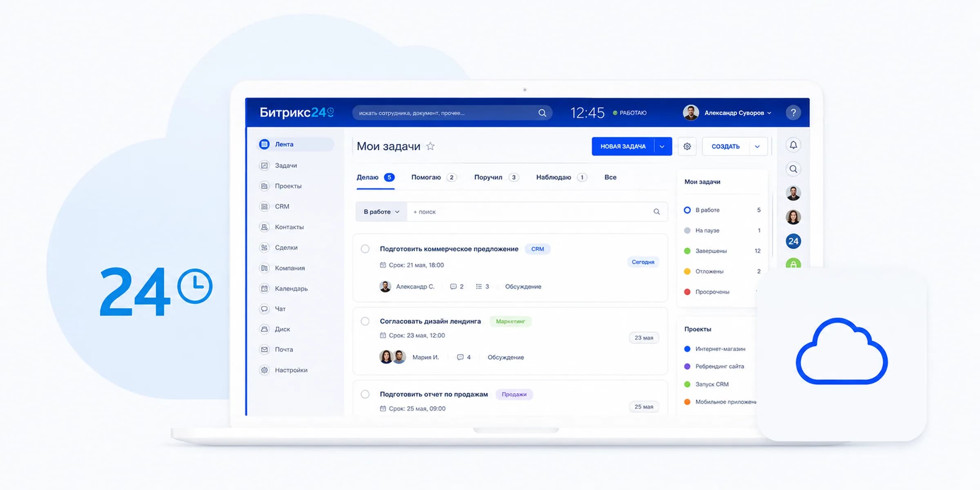Switch to the Помогаю tab
Image resolution: width=980 pixels, height=490 pixels.
point(434,177)
